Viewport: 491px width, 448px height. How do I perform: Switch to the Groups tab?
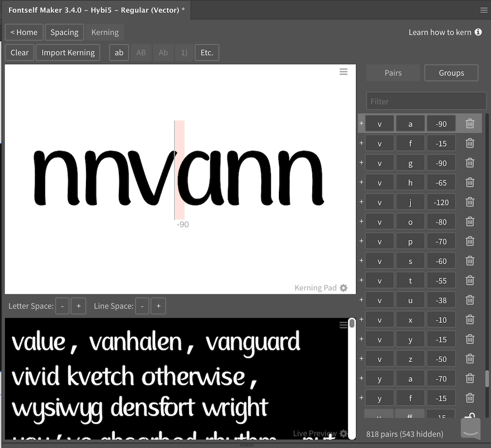click(451, 73)
